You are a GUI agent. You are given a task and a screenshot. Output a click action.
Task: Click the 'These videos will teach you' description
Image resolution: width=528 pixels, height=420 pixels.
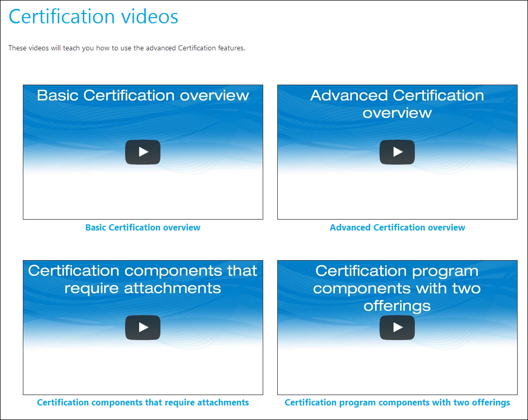127,48
